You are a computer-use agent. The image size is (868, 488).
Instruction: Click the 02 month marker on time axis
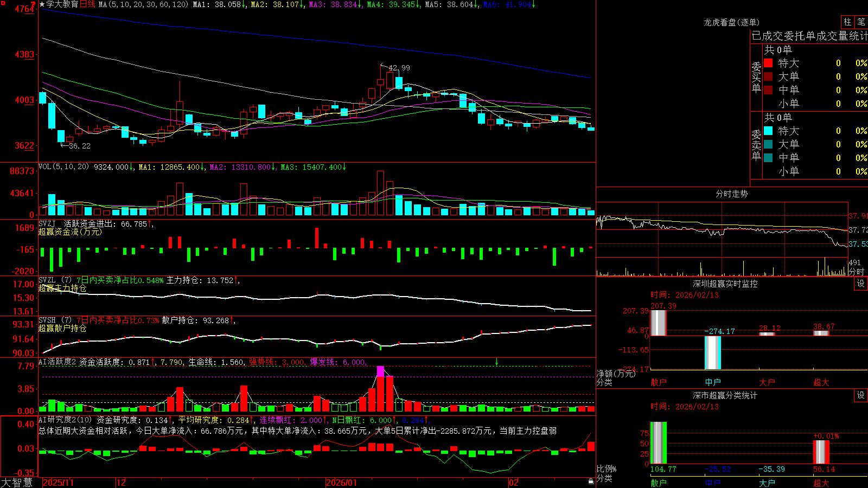[514, 483]
